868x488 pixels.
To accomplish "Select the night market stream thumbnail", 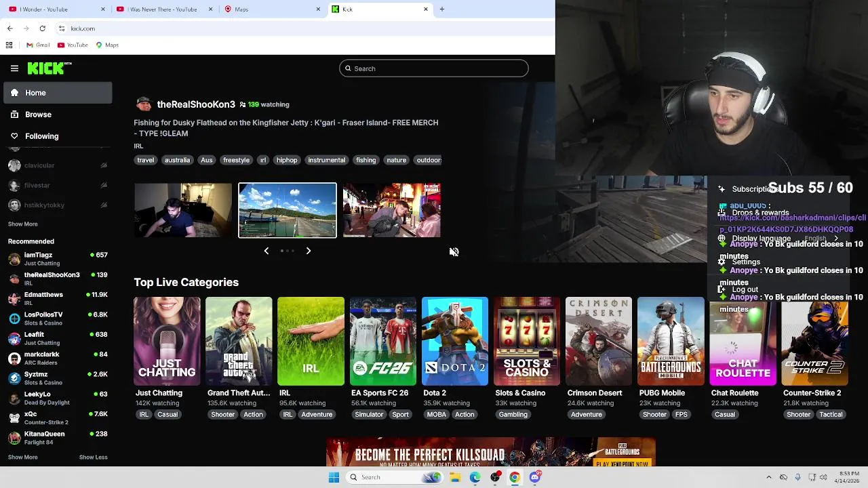I will [392, 210].
